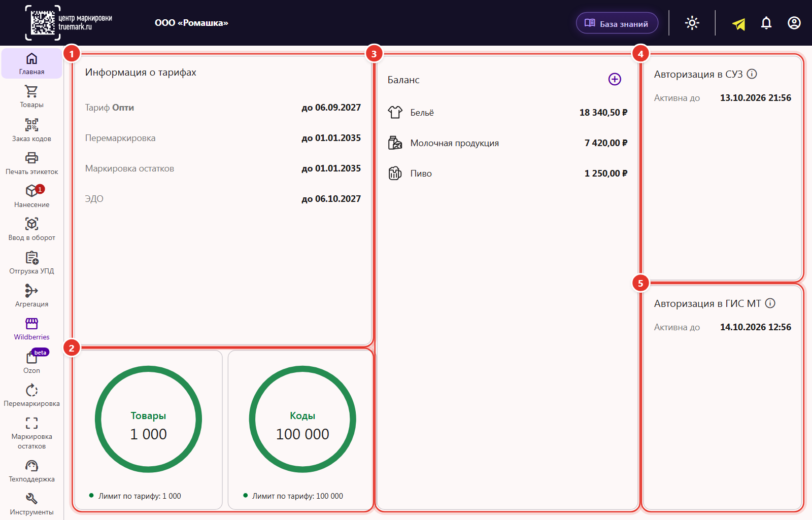
Task: Show info about Авторизация в СУЗ
Action: click(752, 74)
